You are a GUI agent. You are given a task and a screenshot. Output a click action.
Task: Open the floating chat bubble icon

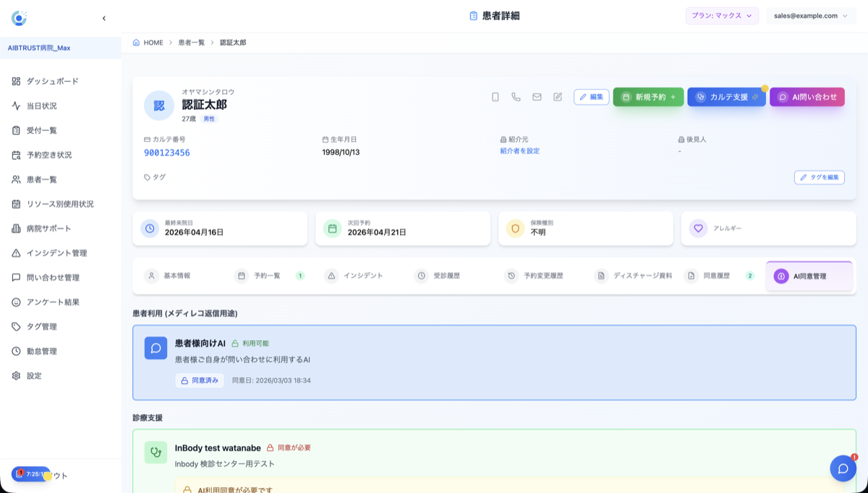(843, 468)
